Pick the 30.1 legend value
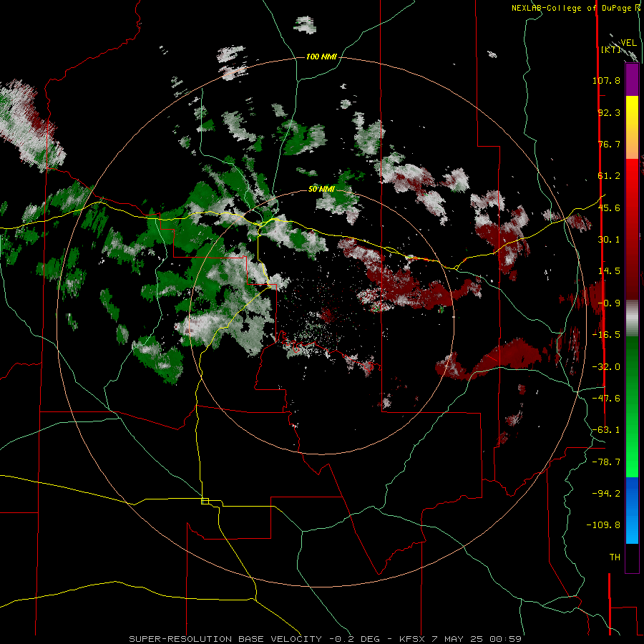 click(609, 240)
